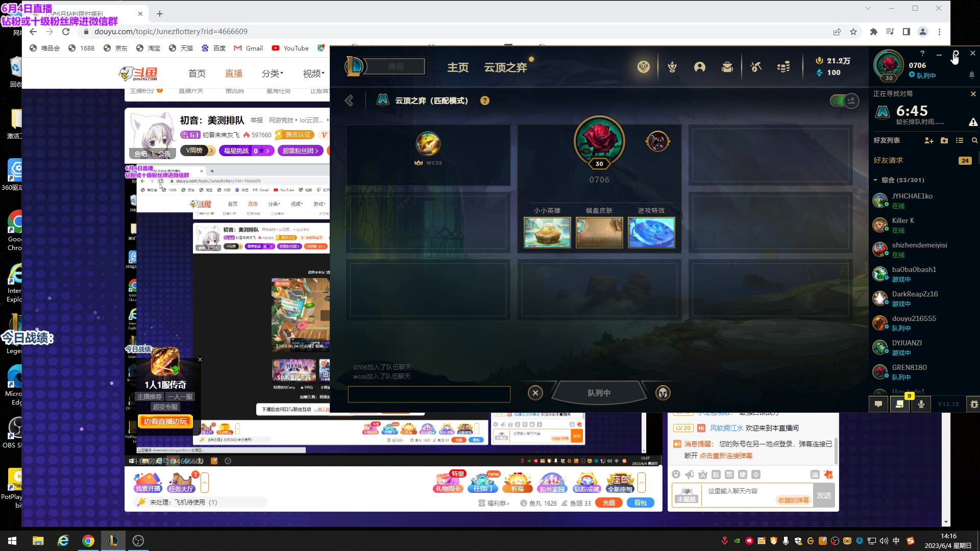Open the 分类 dropdown on Douyu nav
Viewport: 980px width, 551px height.
click(272, 73)
